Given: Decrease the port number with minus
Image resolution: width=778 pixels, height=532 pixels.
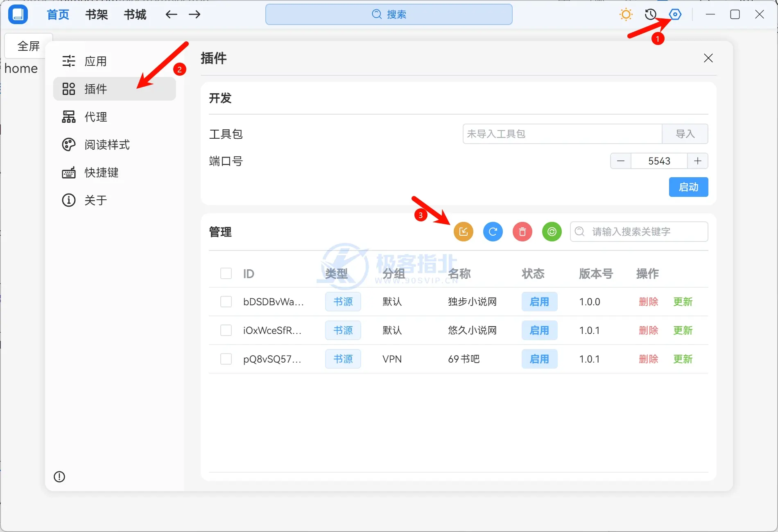Looking at the screenshot, I should 621,161.
